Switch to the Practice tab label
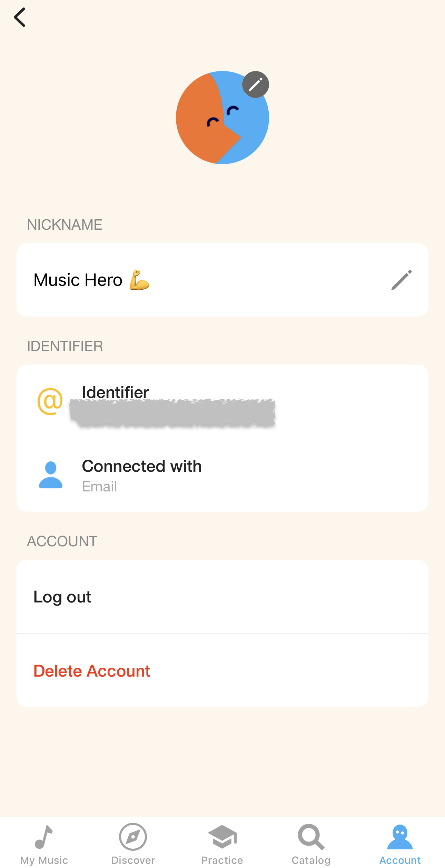 [222, 860]
